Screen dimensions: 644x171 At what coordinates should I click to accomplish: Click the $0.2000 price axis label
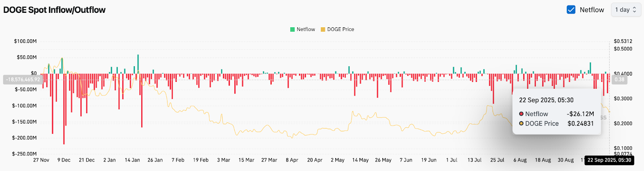pos(623,124)
